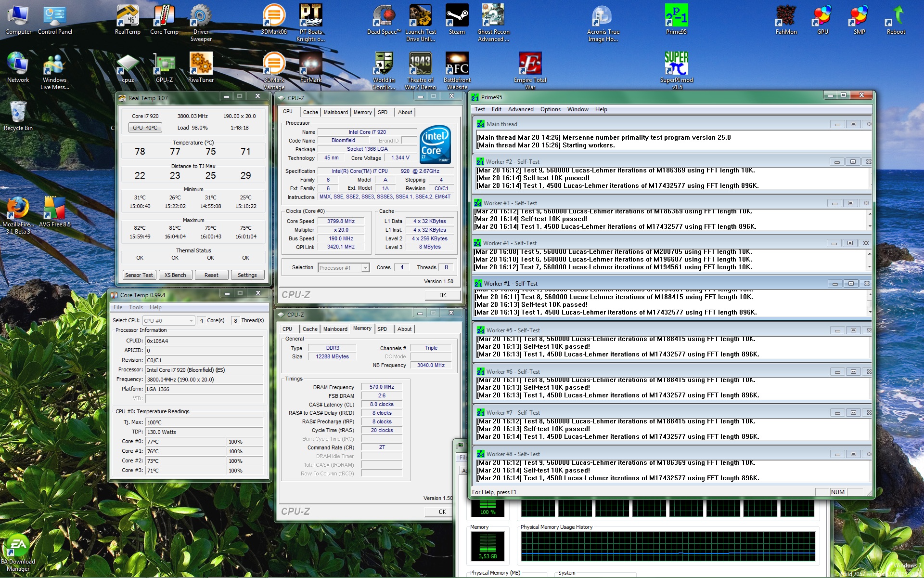
Task: Open Steam desktop shortcut
Action: (x=457, y=19)
